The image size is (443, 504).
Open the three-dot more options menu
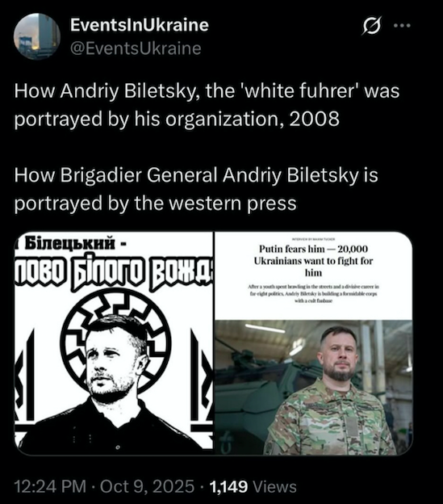[402, 25]
